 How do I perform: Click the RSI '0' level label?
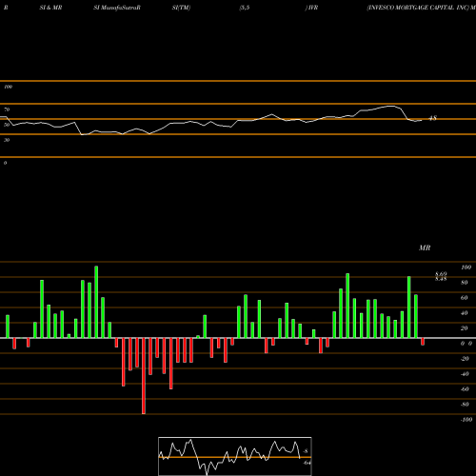click(x=5, y=163)
